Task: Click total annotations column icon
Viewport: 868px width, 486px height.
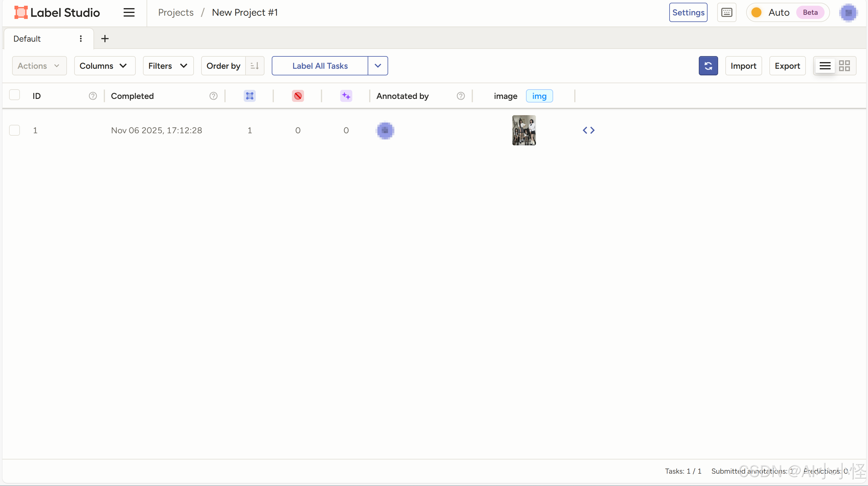Action: pyautogui.click(x=249, y=96)
